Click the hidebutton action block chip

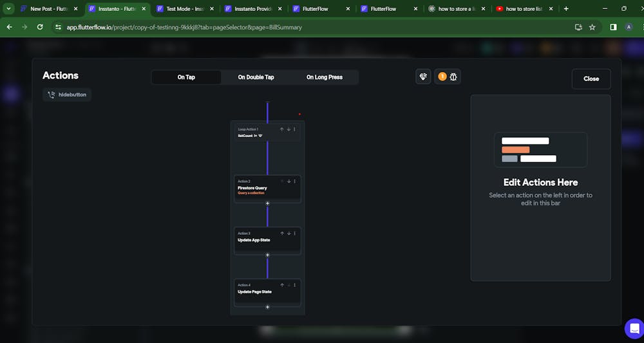click(x=67, y=95)
